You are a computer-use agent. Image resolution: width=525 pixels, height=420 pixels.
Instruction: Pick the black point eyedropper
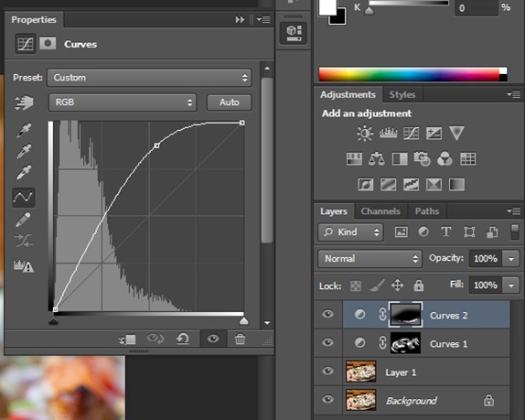click(24, 130)
